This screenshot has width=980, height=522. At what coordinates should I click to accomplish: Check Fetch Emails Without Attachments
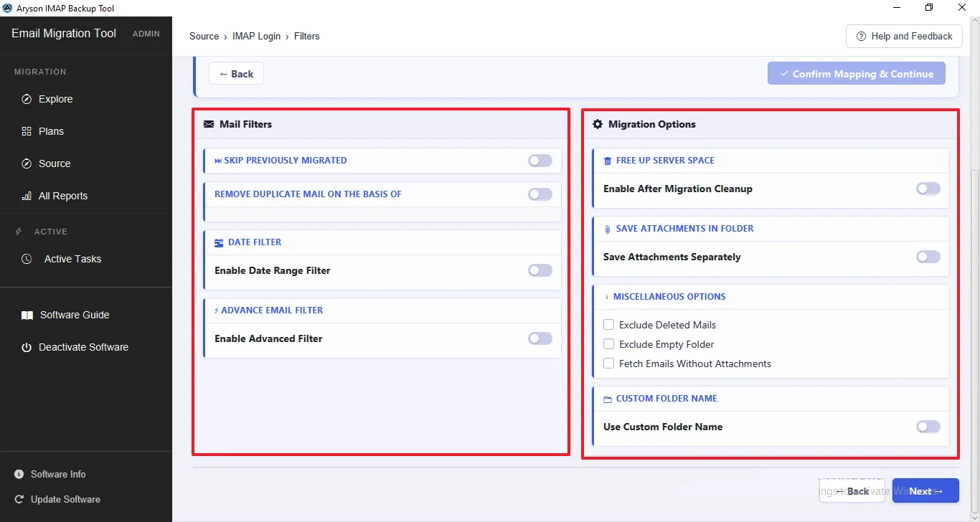[609, 364]
